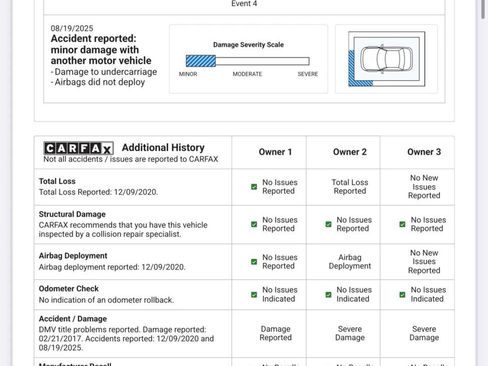Click the blue striped minor severity bar
The height and width of the screenshot is (366, 488).
coord(201,61)
